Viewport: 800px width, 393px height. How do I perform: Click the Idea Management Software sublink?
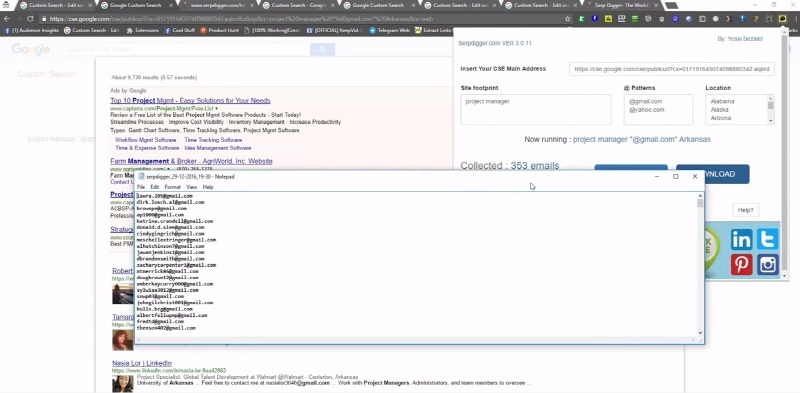[218, 148]
